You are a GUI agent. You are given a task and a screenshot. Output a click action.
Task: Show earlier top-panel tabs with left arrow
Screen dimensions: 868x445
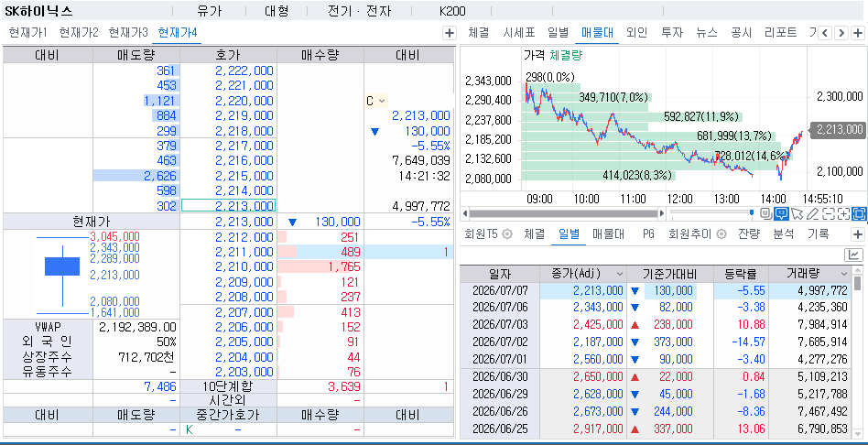point(825,33)
